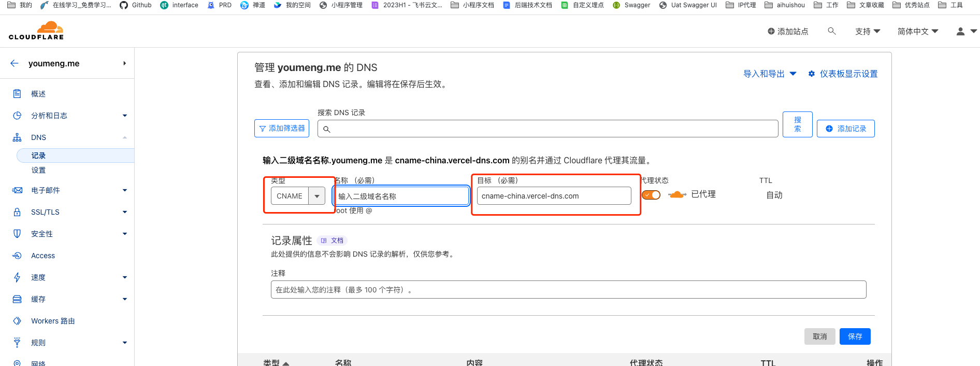Open the 简体中文 language dropdown

918,32
